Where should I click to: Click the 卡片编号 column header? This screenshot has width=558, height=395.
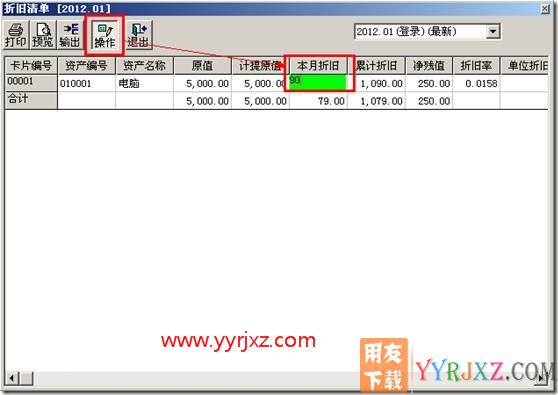31,65
